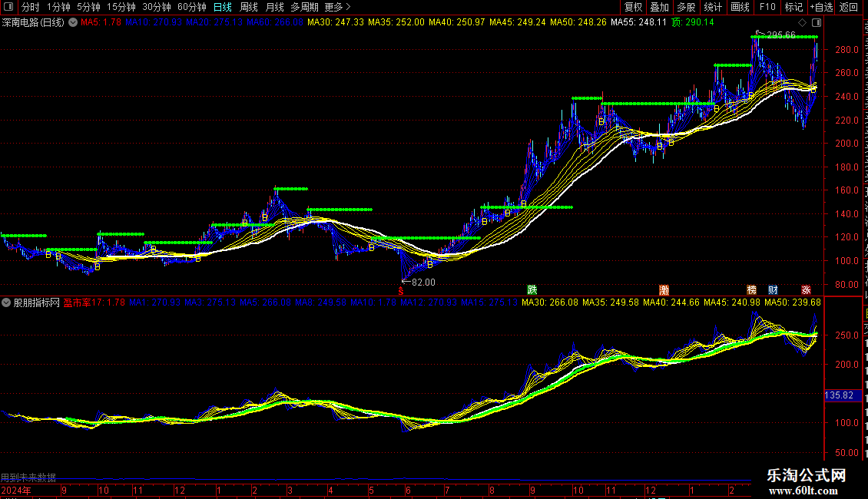
Task: Select the 月线 monthly chart tab
Action: (274, 7)
